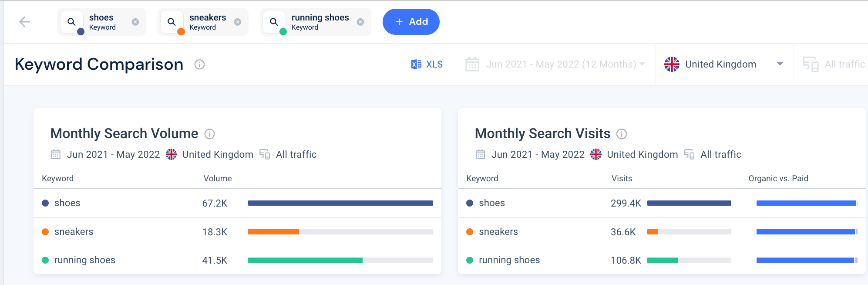Click the Keyword Comparison page title

pos(99,64)
